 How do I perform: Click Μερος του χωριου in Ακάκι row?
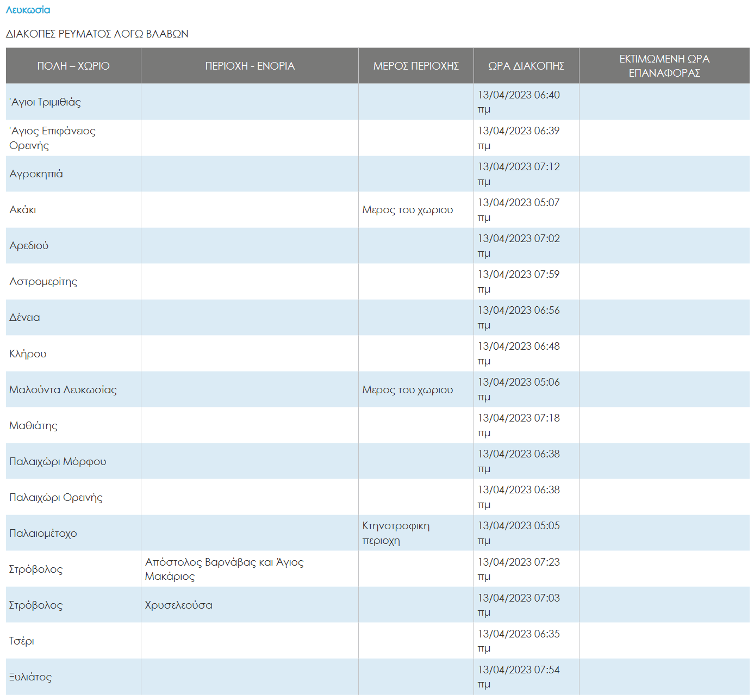pos(416,210)
